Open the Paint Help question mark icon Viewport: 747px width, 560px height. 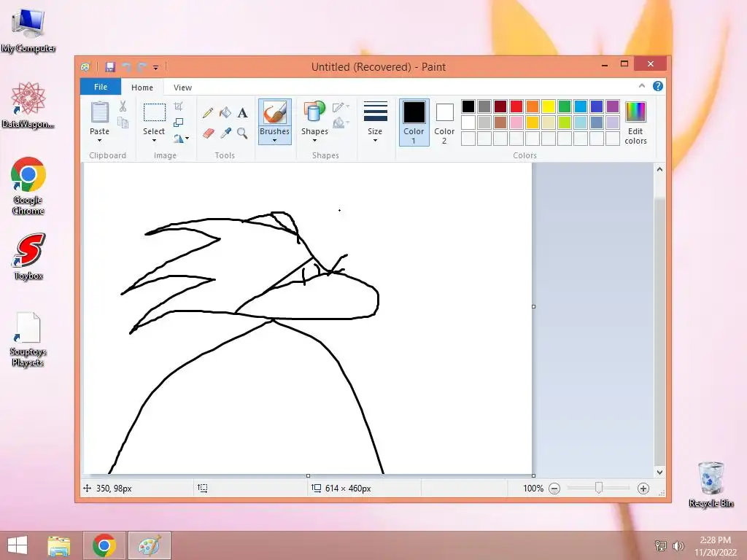pos(658,86)
